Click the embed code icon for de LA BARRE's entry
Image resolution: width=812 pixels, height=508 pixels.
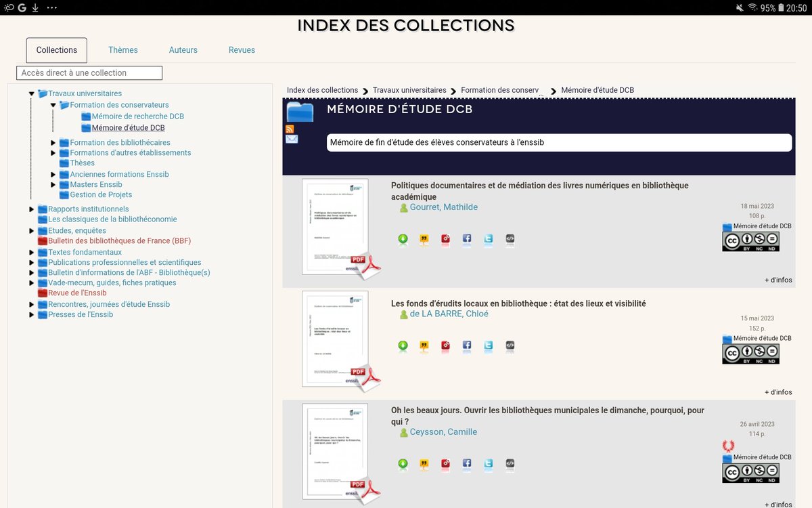tap(510, 345)
